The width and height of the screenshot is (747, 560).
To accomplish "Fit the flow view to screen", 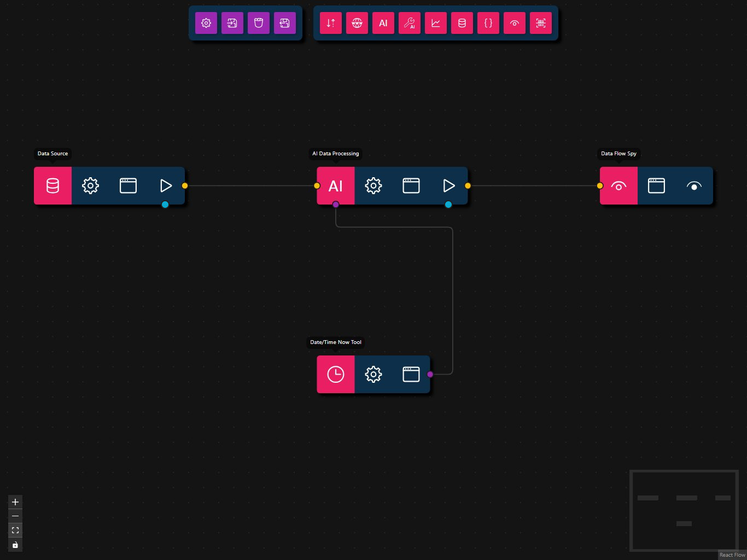I will (15, 530).
